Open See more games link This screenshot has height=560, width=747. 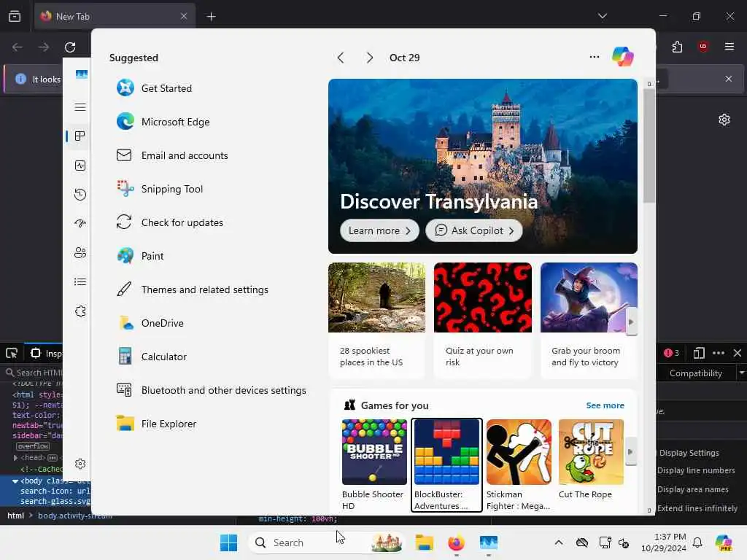[x=605, y=405]
